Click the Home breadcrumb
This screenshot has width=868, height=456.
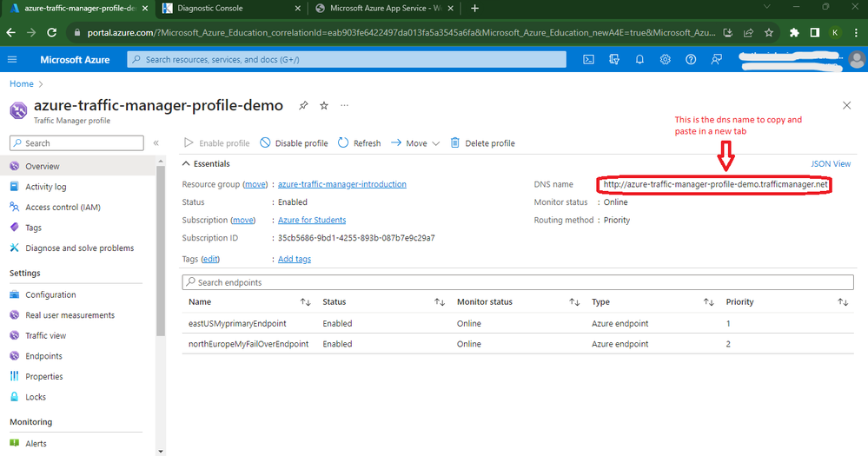tap(22, 83)
